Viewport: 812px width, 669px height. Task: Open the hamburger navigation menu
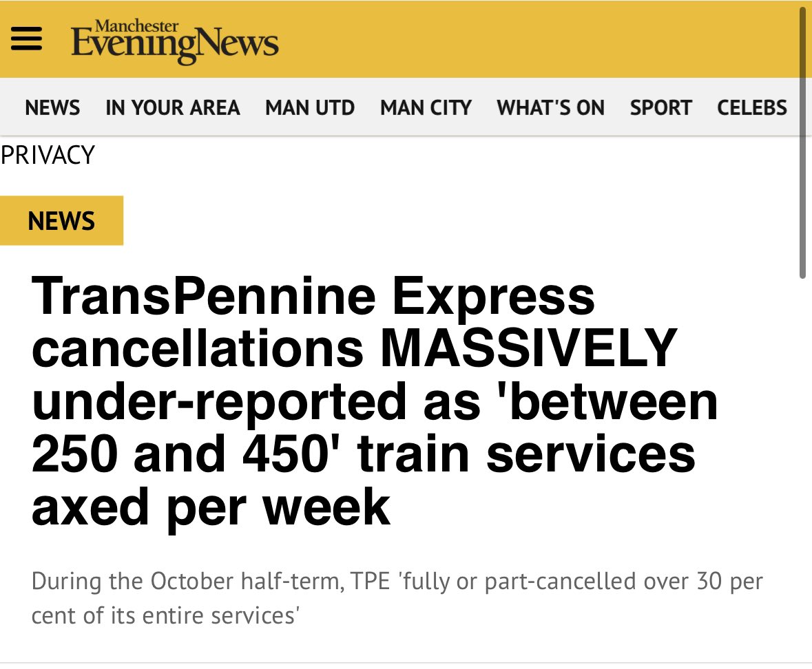coord(26,39)
